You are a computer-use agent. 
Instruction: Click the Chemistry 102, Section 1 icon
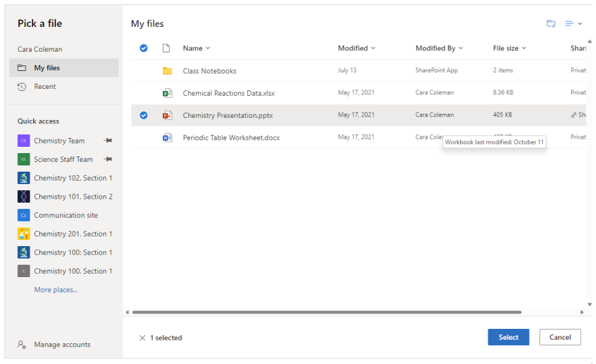(23, 178)
